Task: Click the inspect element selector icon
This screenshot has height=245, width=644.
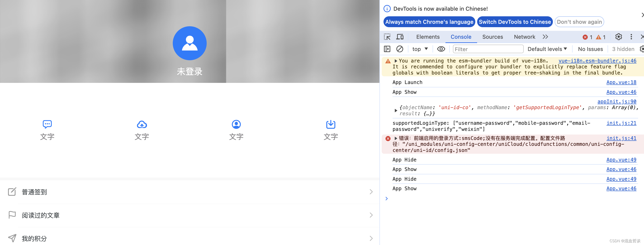Action: [x=387, y=37]
